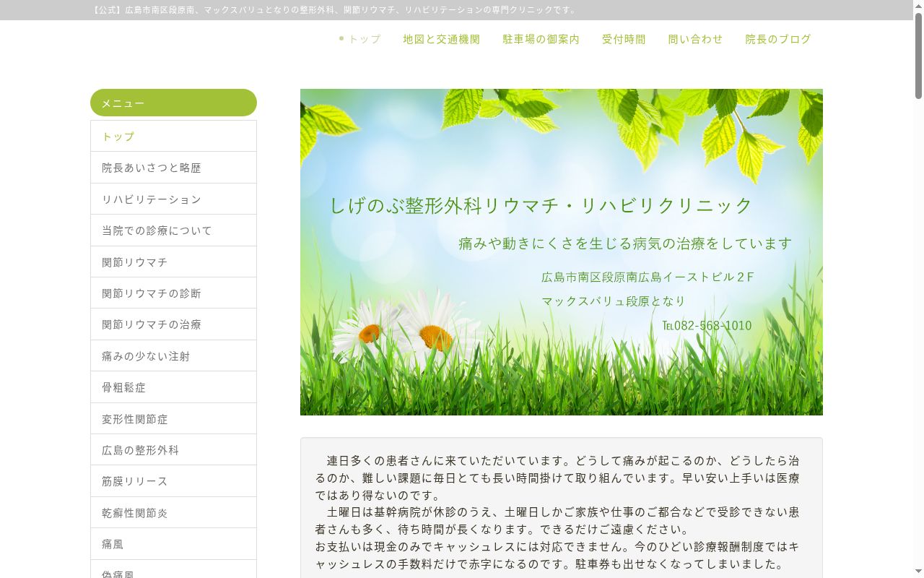Open トップ in the top navigation
This screenshot has height=578, width=924.
[x=364, y=39]
